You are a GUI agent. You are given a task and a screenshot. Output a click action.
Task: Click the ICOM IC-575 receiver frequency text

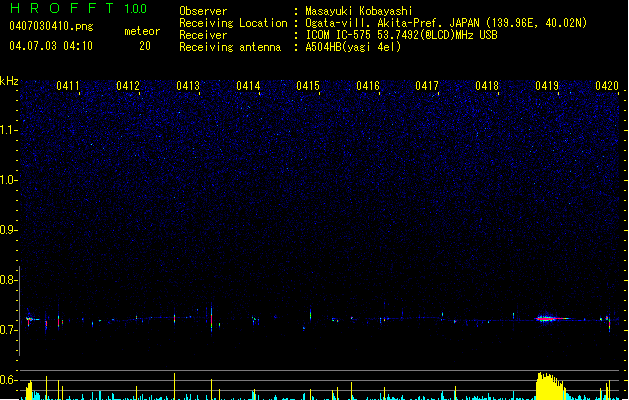click(401, 35)
